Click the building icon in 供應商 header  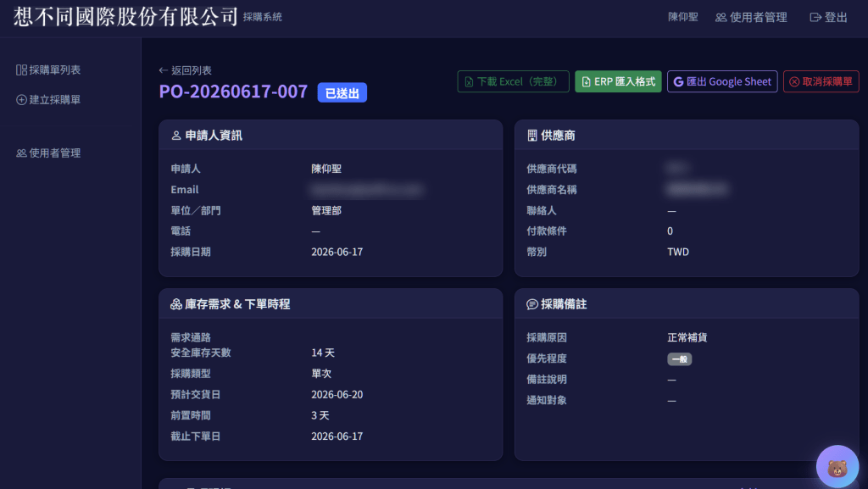pyautogui.click(x=532, y=136)
